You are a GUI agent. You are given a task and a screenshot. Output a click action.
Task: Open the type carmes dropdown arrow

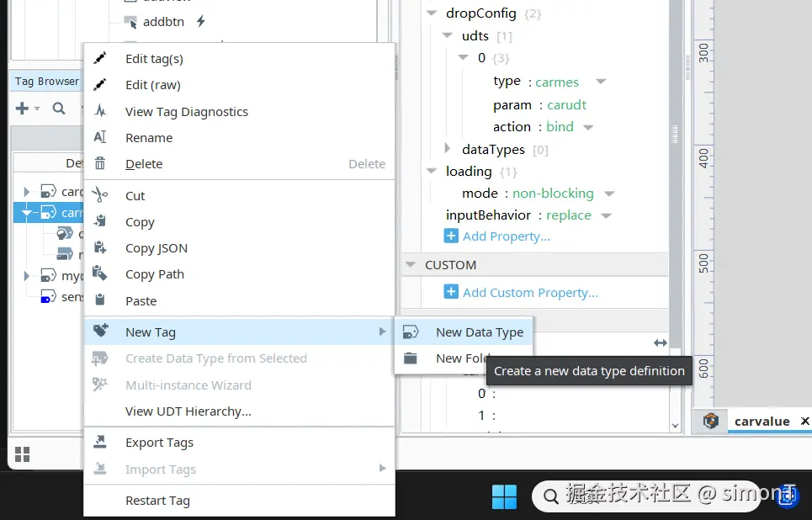pos(601,82)
